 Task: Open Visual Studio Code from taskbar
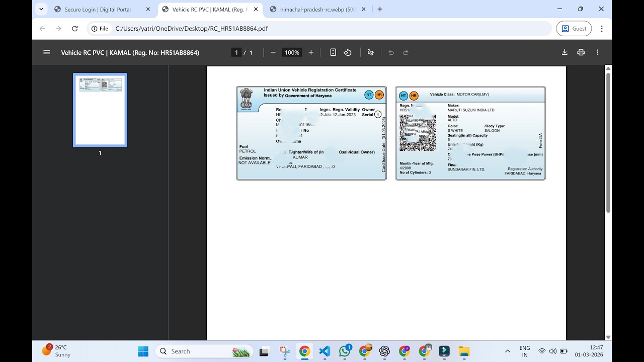point(325,351)
